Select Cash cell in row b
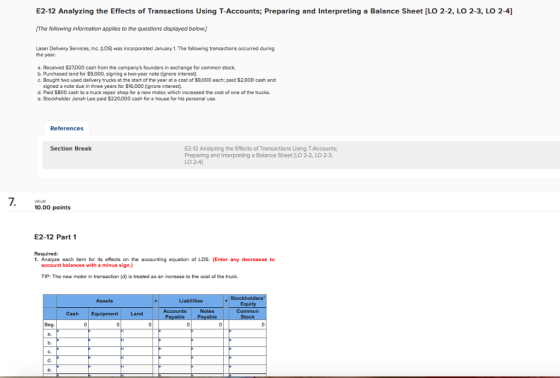 72,342
